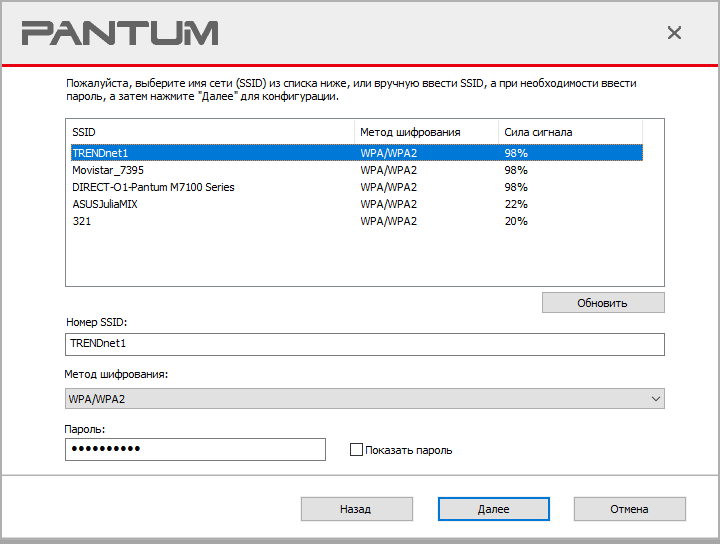Click WPA/WPA2 cell in DIRECT-O1-Pantum row
Image resolution: width=720 pixels, height=544 pixels.
[x=388, y=187]
